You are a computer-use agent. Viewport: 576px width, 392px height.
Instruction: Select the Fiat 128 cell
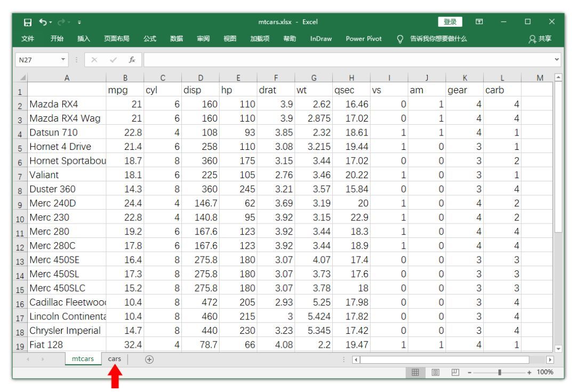tap(67, 345)
